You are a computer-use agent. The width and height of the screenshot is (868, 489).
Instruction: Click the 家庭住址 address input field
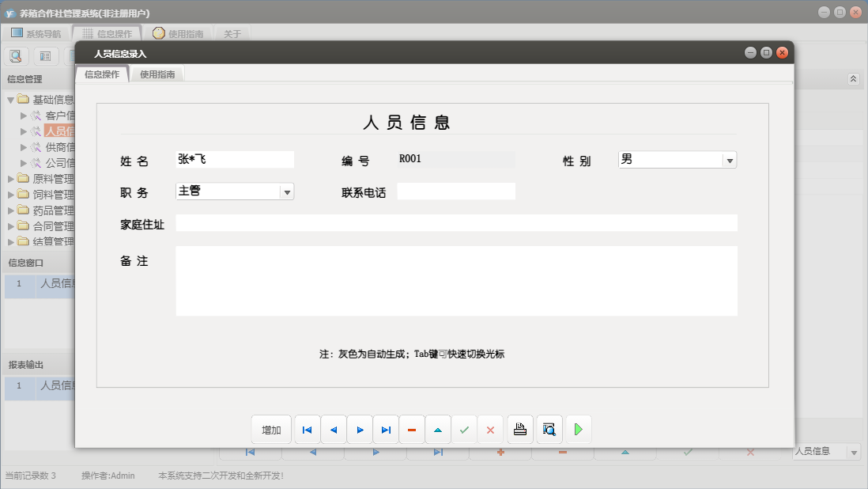457,223
